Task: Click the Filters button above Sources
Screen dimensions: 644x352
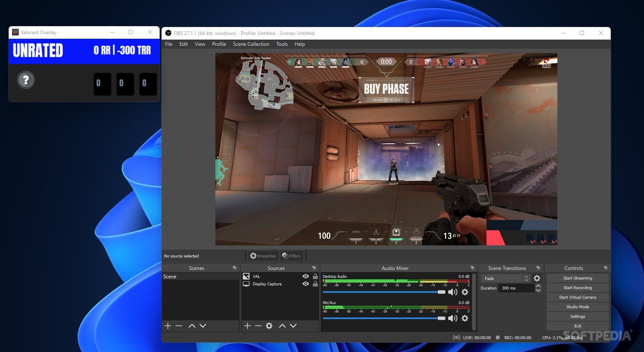Action: (x=291, y=256)
